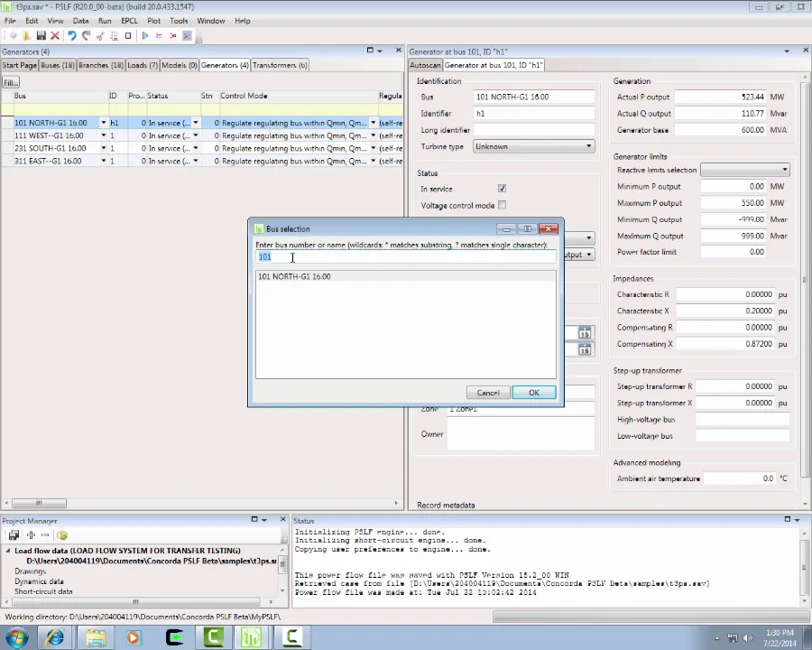Open the upper calendar date picker icon
This screenshot has width=812, height=650.
[585, 333]
